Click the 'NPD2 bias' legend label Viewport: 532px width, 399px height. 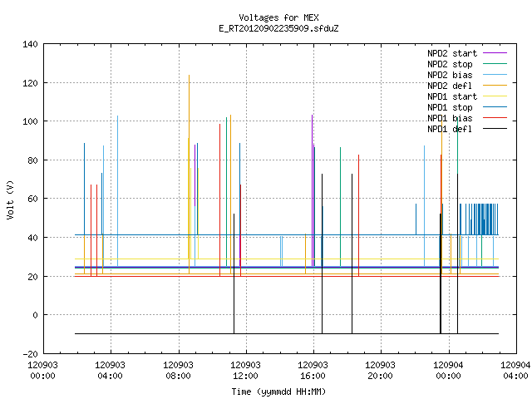[x=450, y=75]
